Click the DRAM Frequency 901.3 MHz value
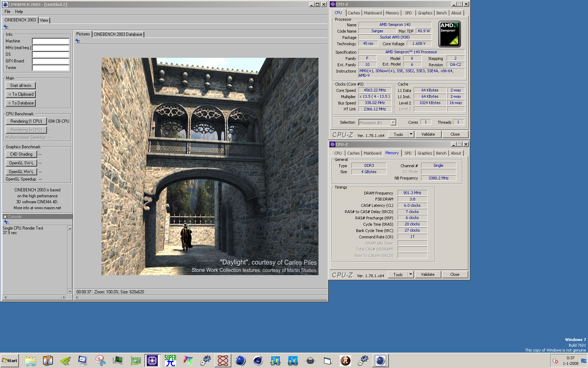The height and width of the screenshot is (368, 588). point(412,193)
